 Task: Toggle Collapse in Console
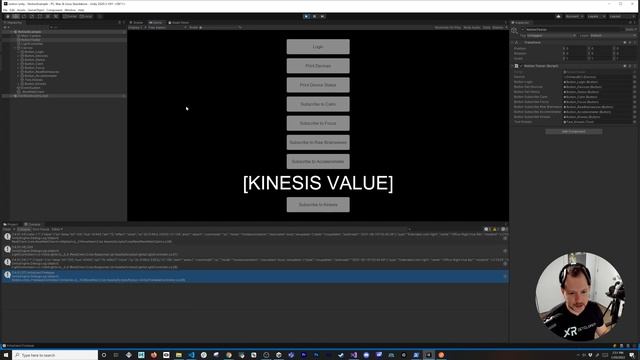[x=24, y=229]
